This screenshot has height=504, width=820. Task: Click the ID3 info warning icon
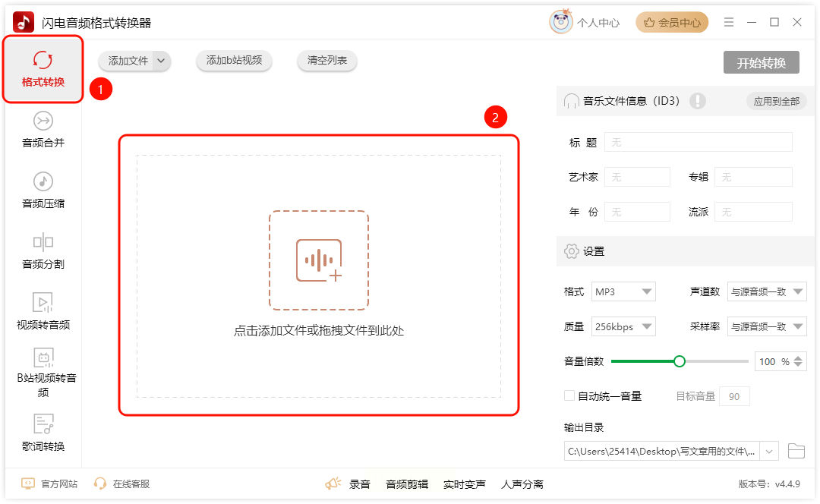697,100
